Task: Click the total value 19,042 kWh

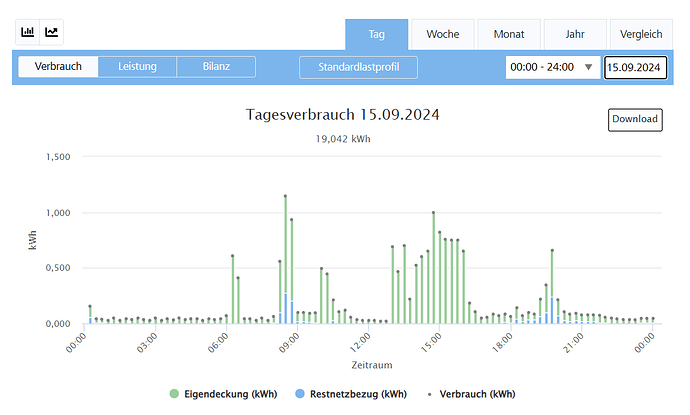Action: (343, 139)
